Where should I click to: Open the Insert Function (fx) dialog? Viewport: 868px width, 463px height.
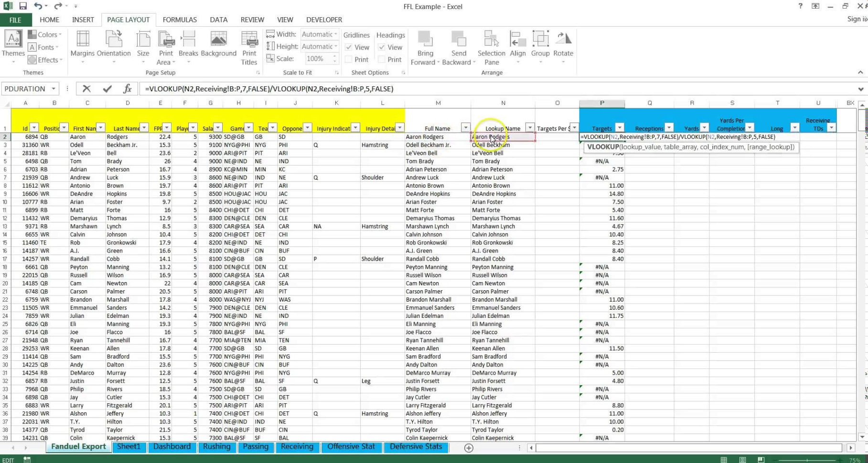(127, 88)
